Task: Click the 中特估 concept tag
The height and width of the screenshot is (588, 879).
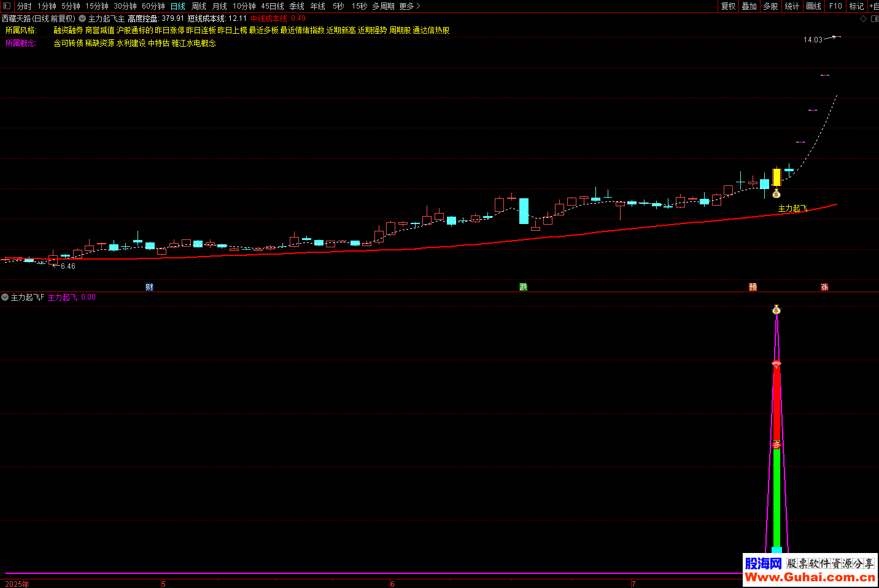Action: [158, 43]
